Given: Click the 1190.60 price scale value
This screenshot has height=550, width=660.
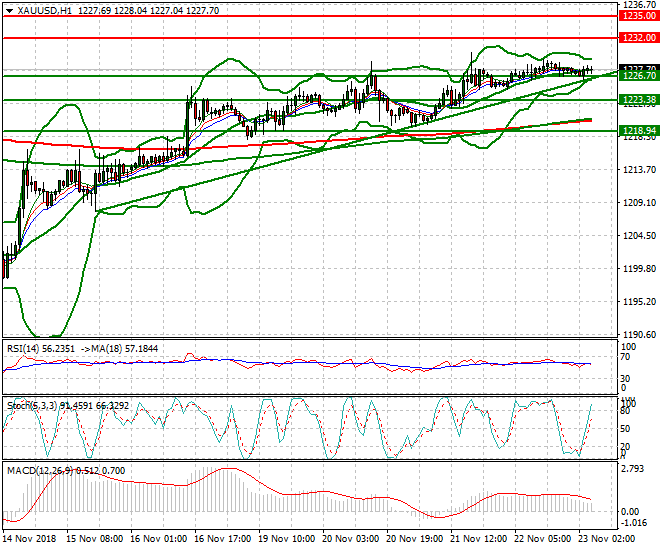Looking at the screenshot, I should [x=639, y=335].
